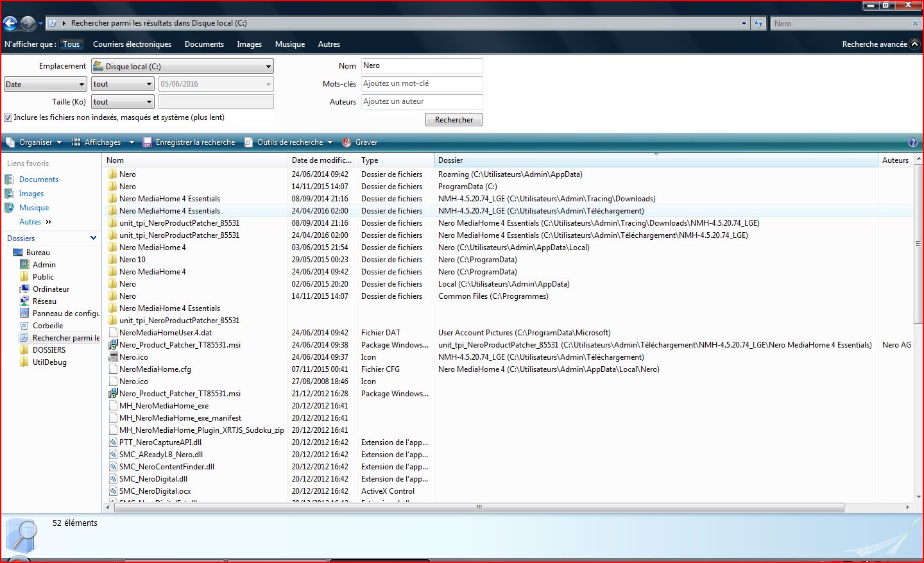
Task: Collapse Recherche avancée panel chevron
Action: tap(915, 44)
